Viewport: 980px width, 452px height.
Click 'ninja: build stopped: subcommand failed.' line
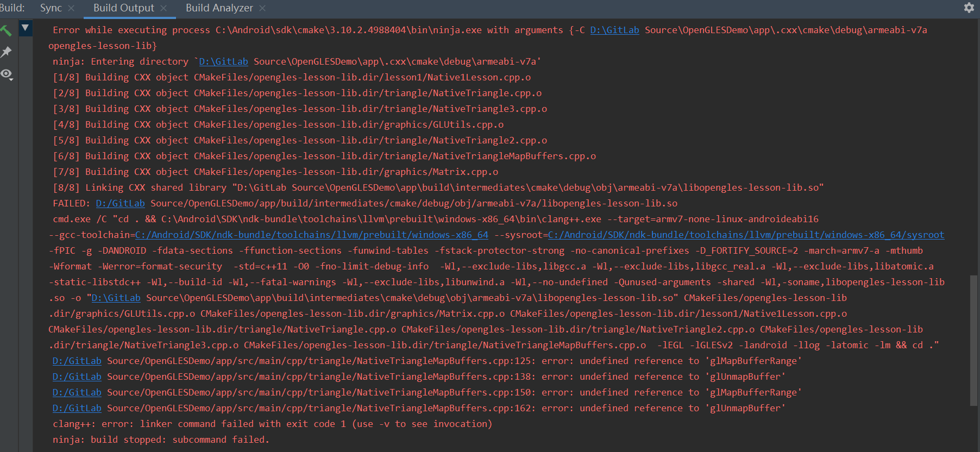[161, 440]
